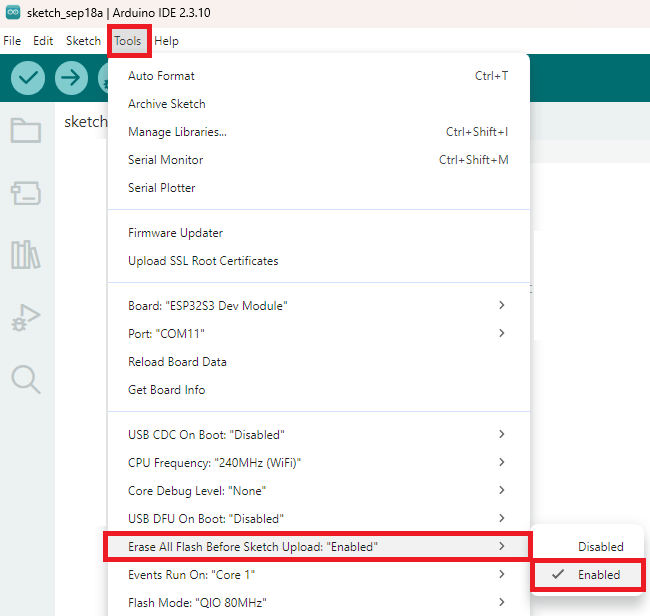
Task: Expand the Board ESP32S3 Dev Module submenu
Action: click(319, 306)
